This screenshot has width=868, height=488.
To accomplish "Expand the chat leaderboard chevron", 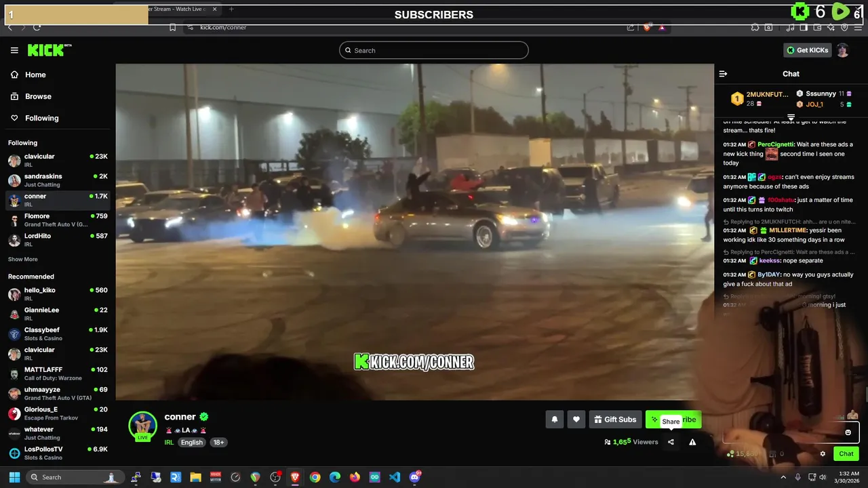I will click(x=791, y=118).
